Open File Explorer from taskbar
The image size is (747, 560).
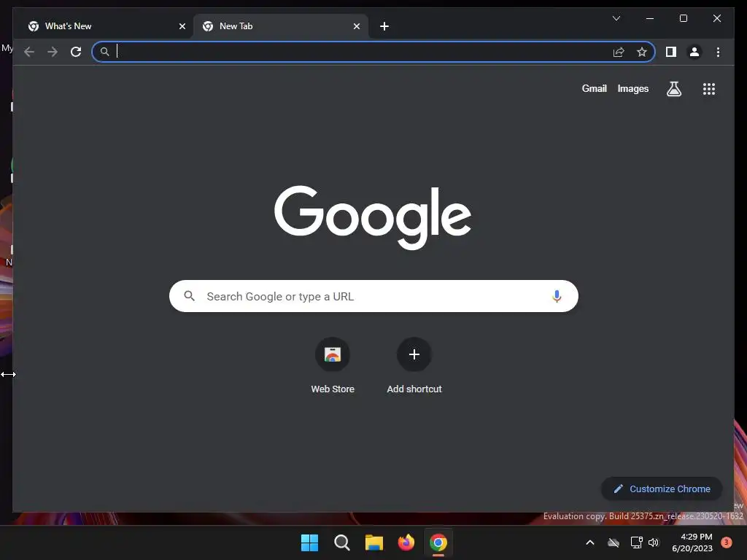(374, 542)
